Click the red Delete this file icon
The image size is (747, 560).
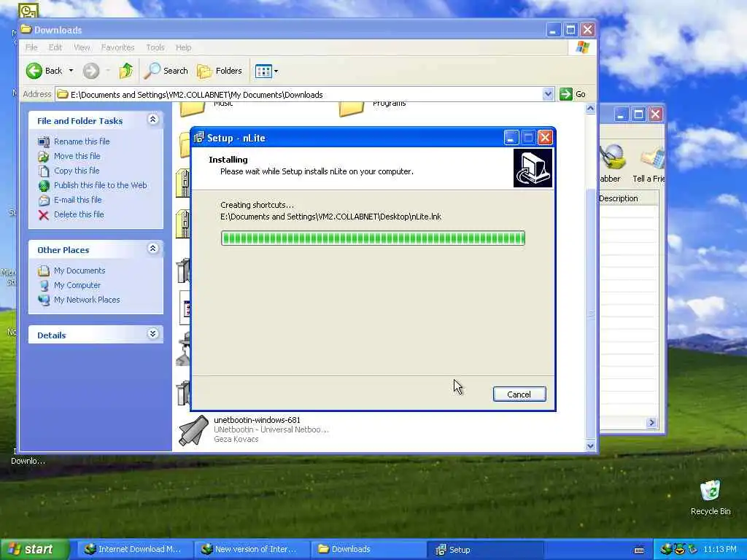[44, 215]
